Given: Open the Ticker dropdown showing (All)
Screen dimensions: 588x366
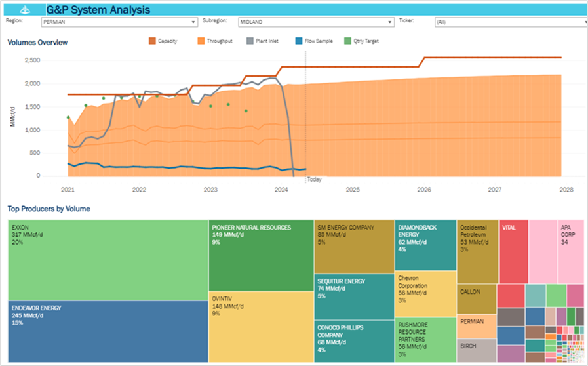Looking at the screenshot, I should [x=511, y=22].
